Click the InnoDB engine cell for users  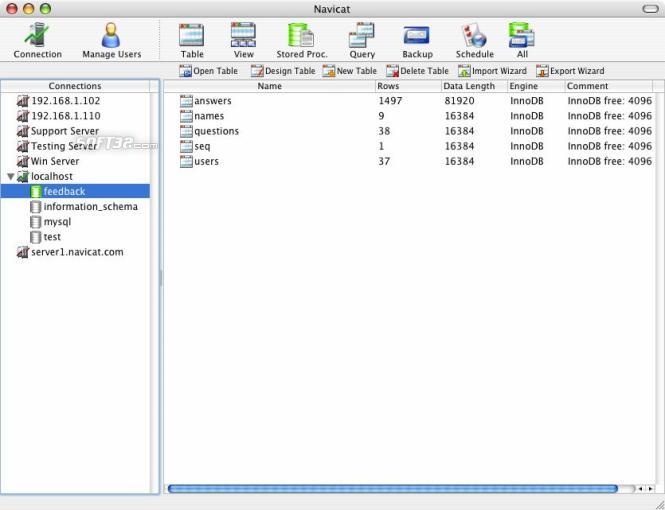527,162
